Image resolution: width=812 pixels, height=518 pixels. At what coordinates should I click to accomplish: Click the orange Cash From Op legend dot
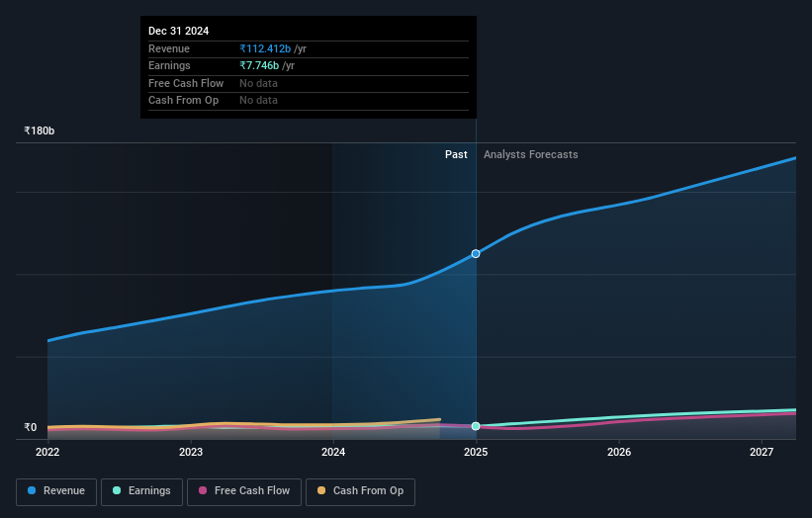321,490
